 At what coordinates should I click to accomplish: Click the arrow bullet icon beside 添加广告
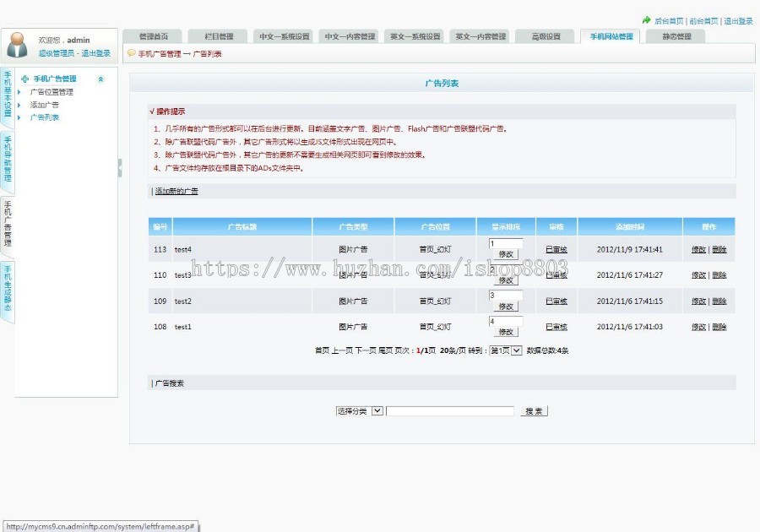(19, 105)
